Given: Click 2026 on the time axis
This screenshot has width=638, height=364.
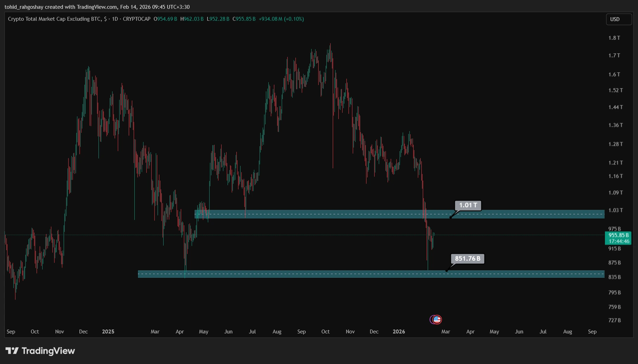Looking at the screenshot, I should (x=398, y=331).
